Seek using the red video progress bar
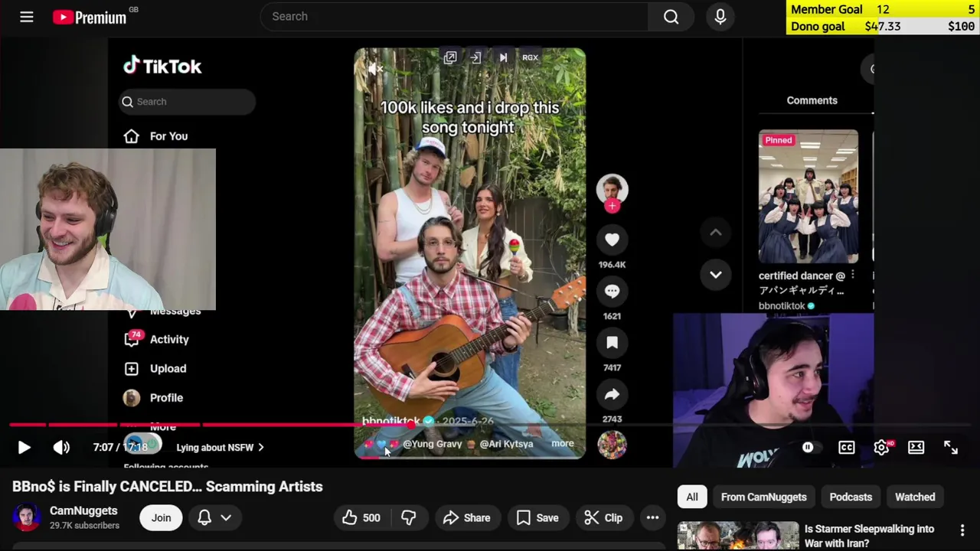This screenshot has height=551, width=980. (490, 424)
